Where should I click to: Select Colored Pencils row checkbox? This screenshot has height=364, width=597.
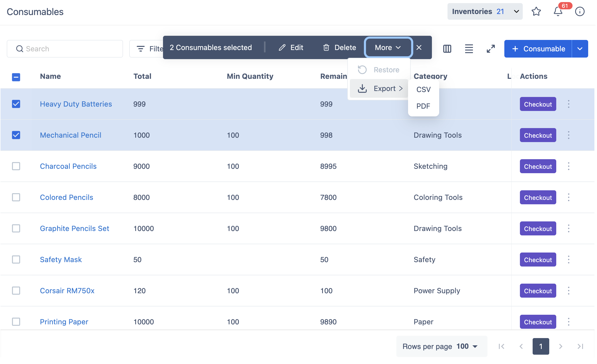point(16,197)
